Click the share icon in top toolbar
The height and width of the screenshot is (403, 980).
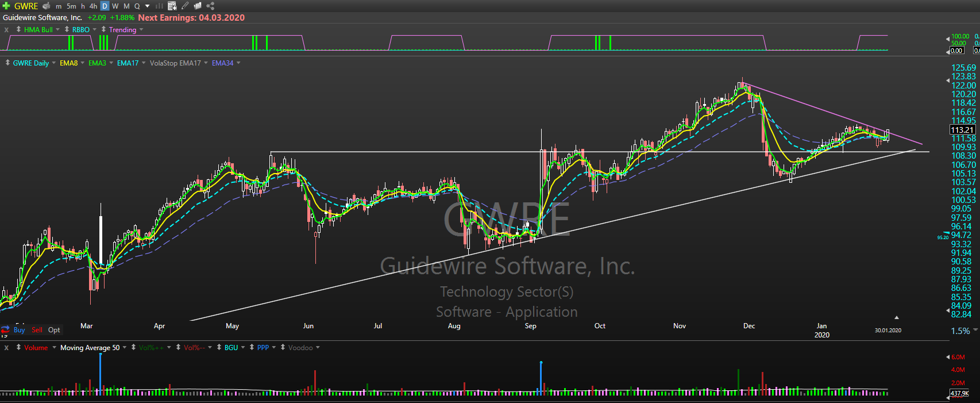click(x=210, y=6)
